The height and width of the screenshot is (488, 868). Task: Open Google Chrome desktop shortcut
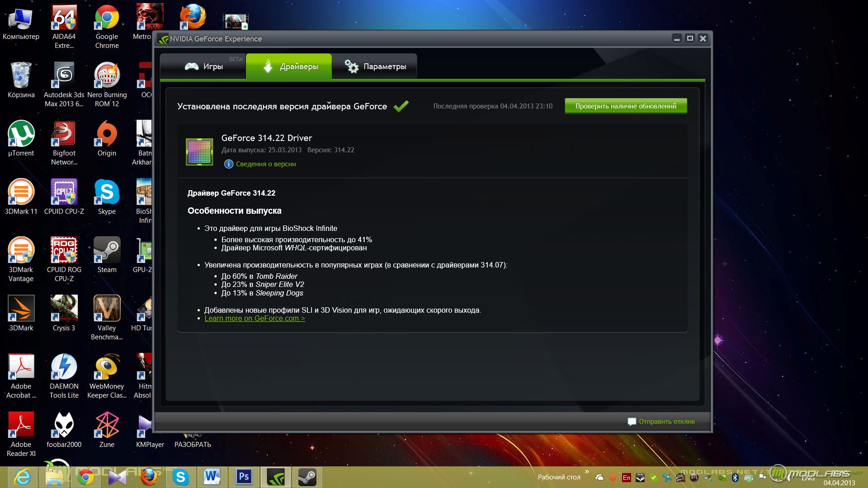(107, 26)
